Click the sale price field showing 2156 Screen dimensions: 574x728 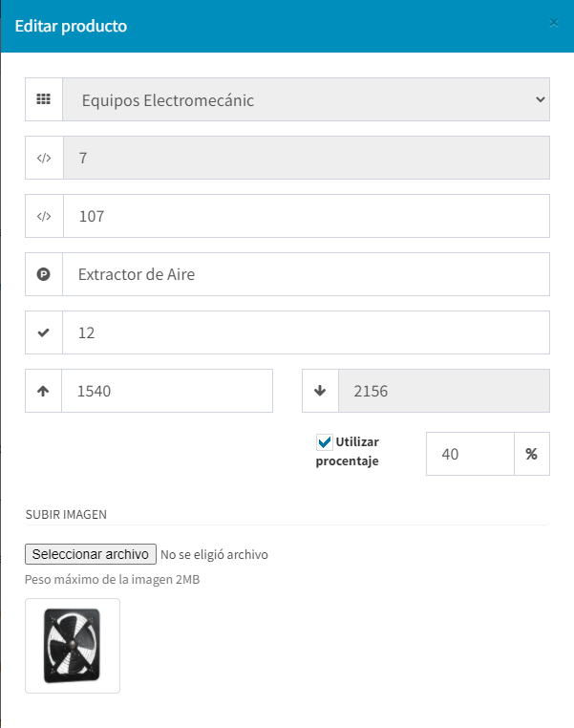[444, 391]
